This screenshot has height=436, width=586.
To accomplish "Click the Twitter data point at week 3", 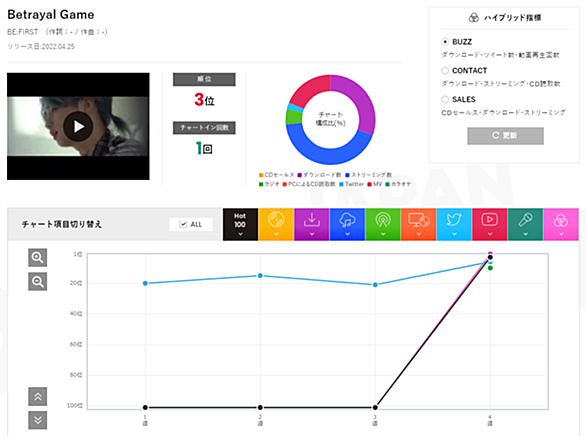I will [x=375, y=285].
